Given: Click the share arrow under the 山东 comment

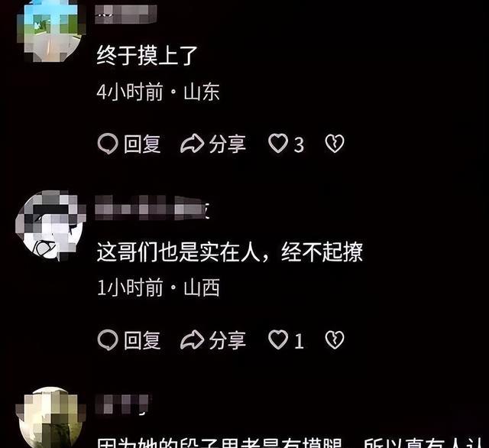Looking at the screenshot, I should coord(192,144).
